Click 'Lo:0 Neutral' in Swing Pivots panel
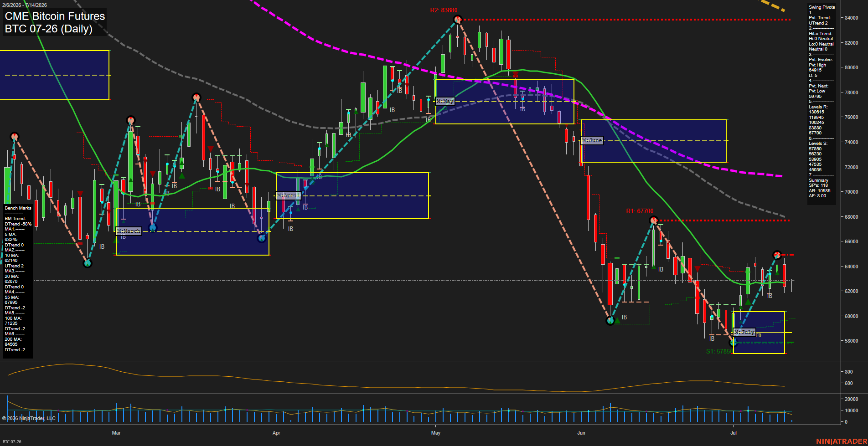Screen dimensions: 868x446 pos(821,44)
